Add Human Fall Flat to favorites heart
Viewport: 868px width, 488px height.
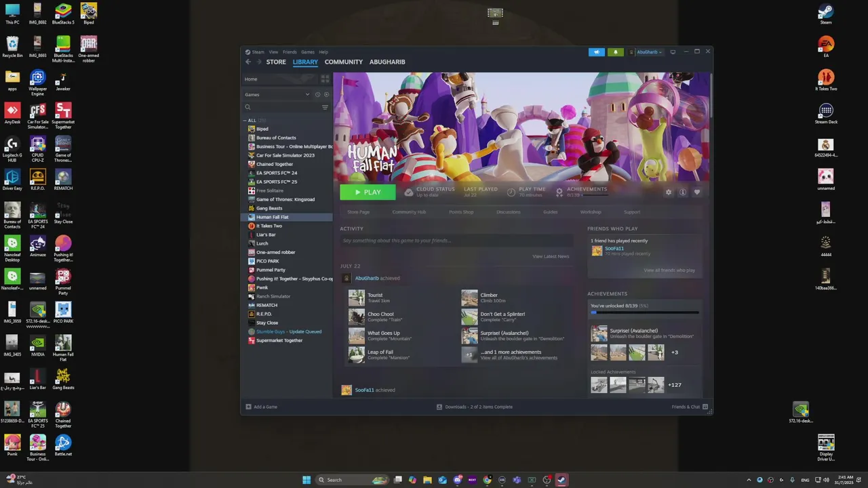[x=697, y=192]
